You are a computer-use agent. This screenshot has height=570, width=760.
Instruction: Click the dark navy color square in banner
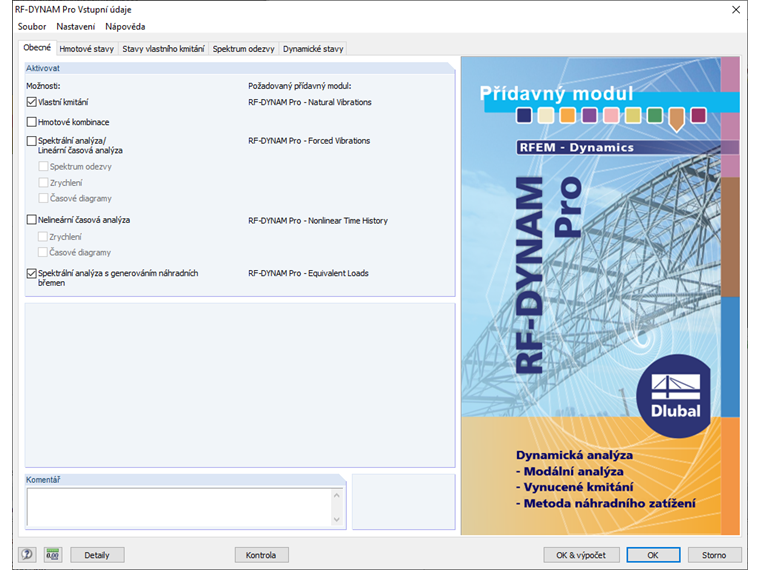coord(524,115)
